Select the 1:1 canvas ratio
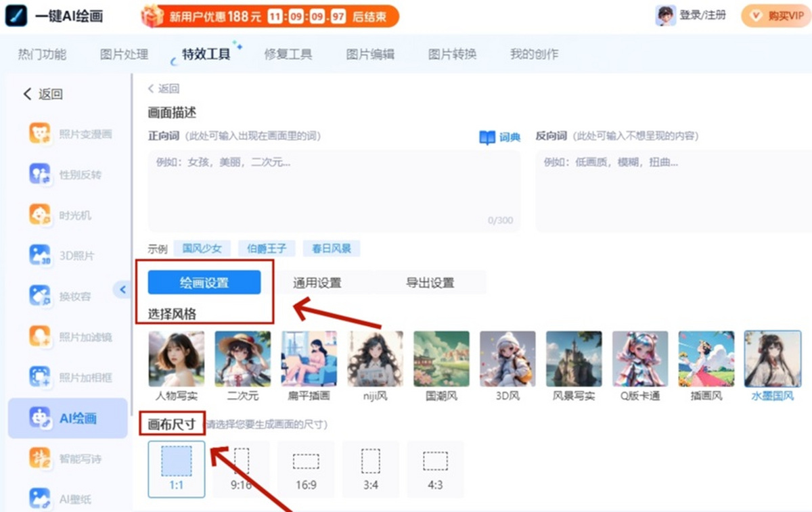Viewport: 812px width, 512px height. click(x=176, y=469)
